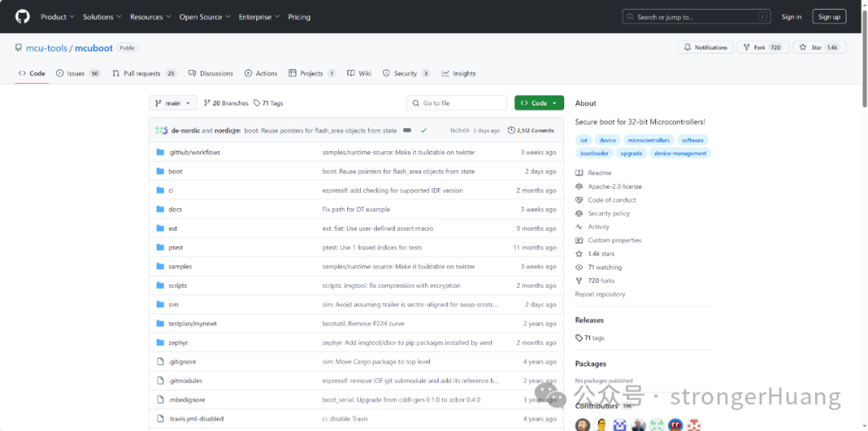View the 2,512 Commits history
Image resolution: width=868 pixels, height=431 pixels.
tap(531, 131)
